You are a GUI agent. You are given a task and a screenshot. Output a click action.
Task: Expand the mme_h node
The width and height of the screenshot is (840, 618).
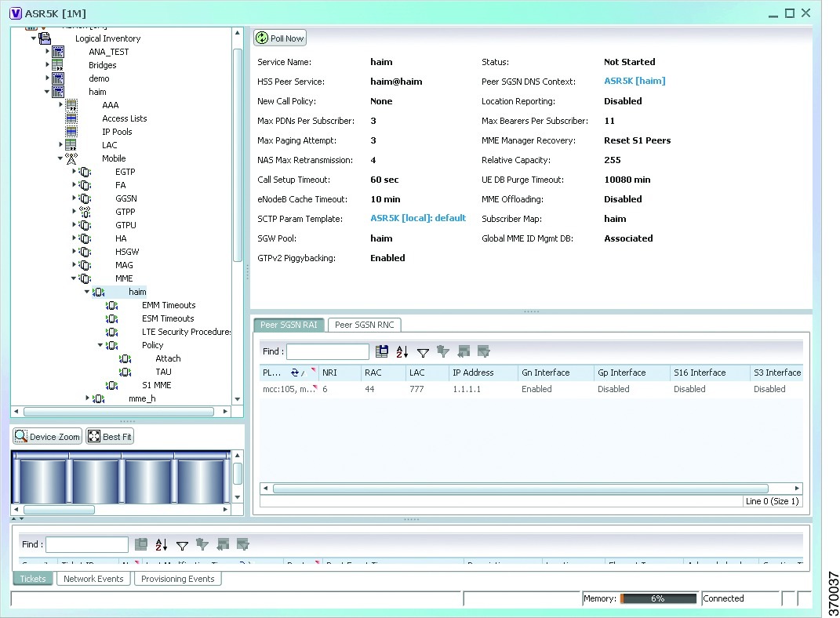[87, 398]
